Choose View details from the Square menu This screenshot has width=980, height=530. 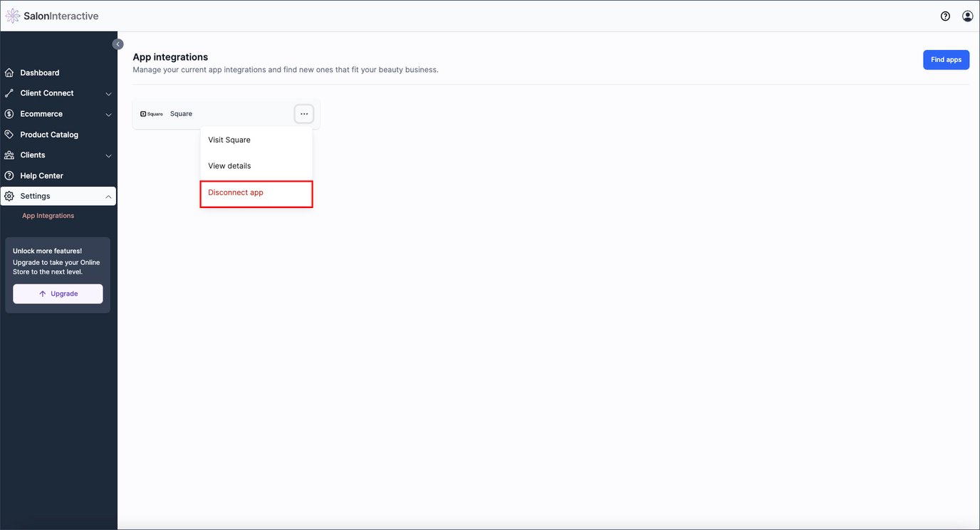point(229,166)
